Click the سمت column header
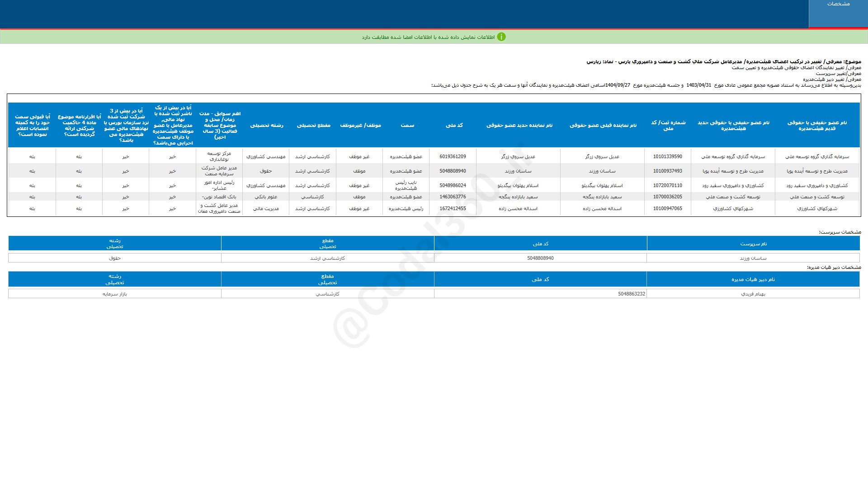 407,125
